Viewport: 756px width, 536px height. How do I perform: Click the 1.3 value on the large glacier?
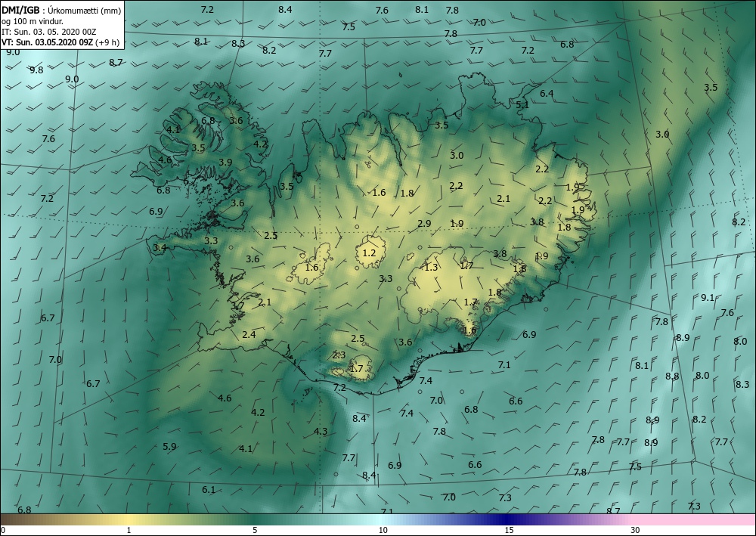point(431,268)
